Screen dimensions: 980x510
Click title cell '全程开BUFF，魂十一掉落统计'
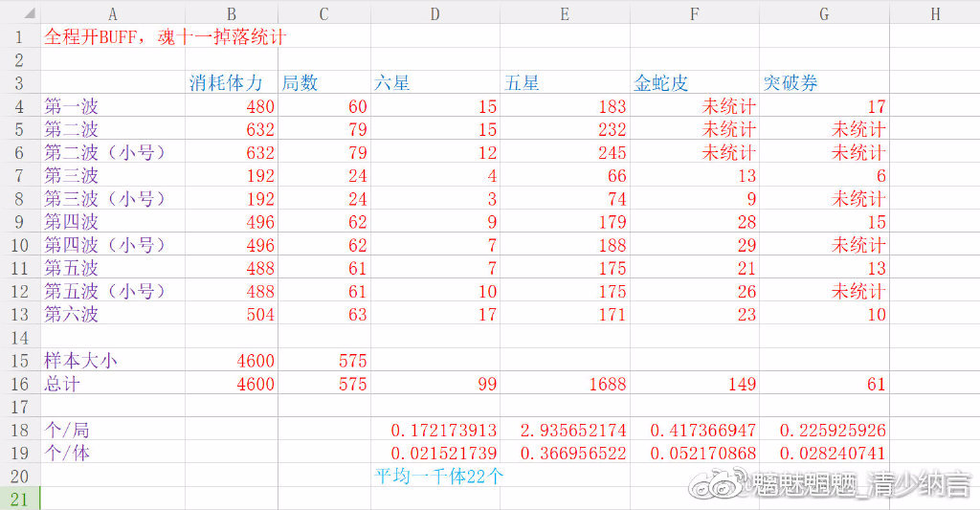165,37
